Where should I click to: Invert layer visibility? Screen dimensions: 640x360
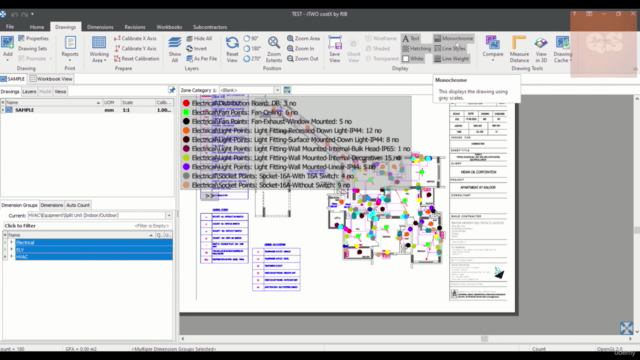coord(196,49)
